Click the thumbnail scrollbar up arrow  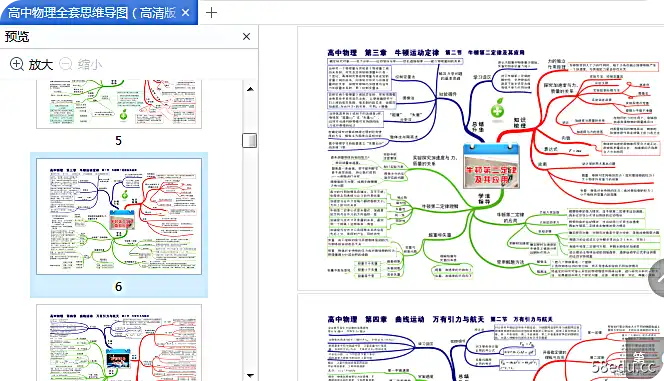click(250, 89)
